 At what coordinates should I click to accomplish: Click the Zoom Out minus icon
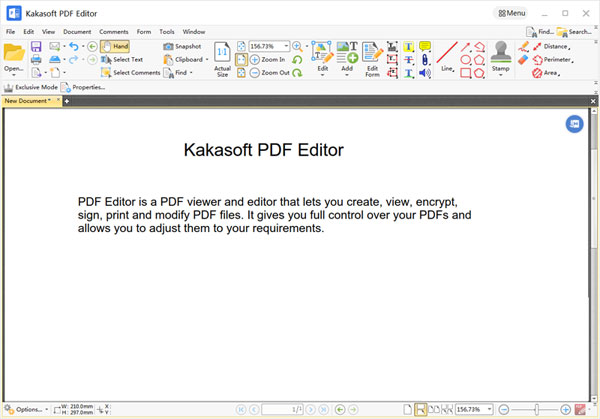255,73
